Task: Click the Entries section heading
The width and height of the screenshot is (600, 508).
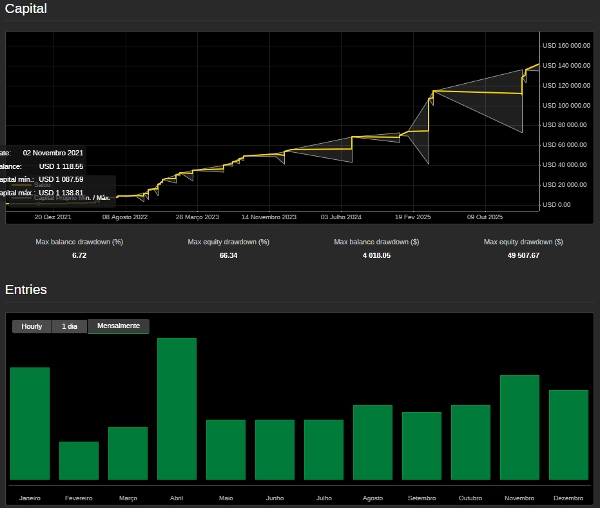Action: click(x=26, y=290)
